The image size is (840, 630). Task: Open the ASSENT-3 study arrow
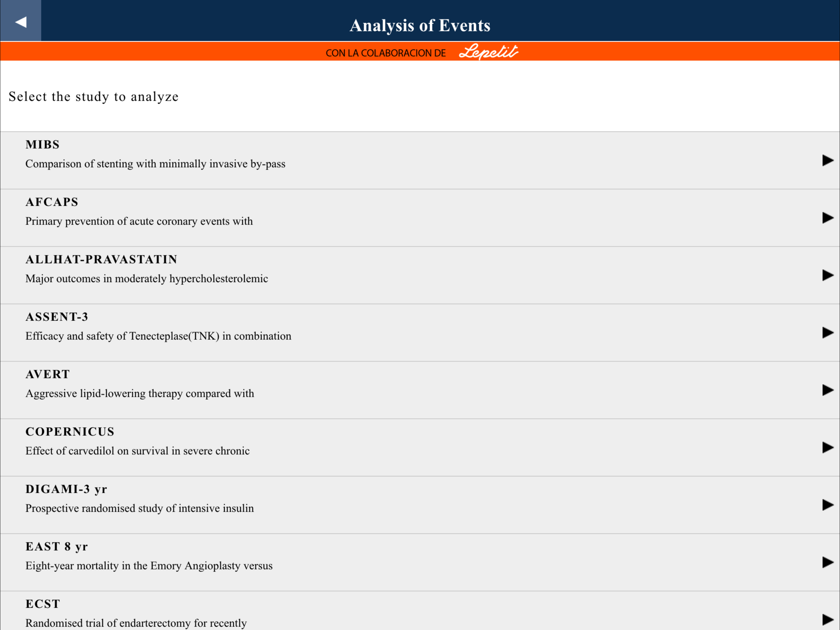(x=828, y=333)
